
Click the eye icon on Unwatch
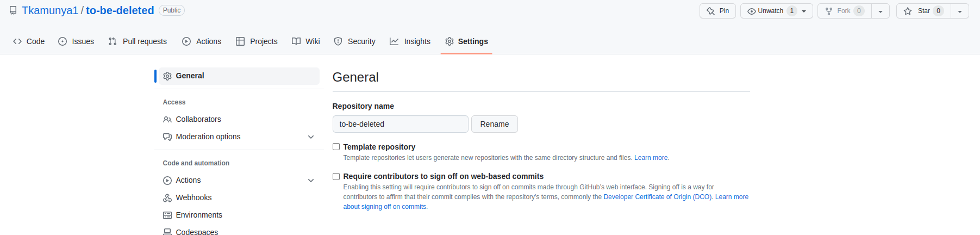[752, 11]
